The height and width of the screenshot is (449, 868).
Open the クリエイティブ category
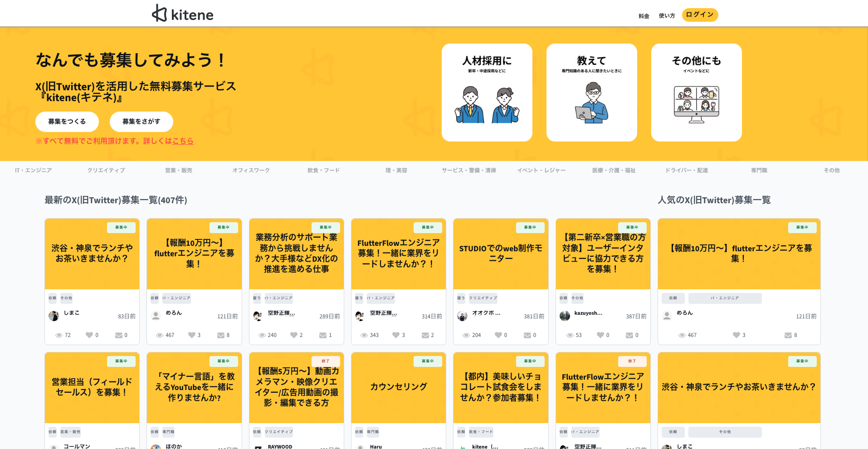(106, 171)
